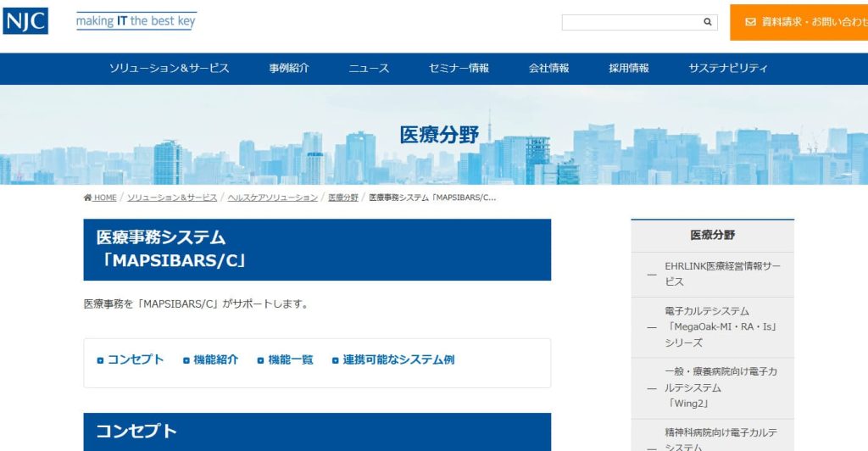
Task: Click ヘルスケアソリューション breadcrumb link
Action: pyautogui.click(x=272, y=198)
